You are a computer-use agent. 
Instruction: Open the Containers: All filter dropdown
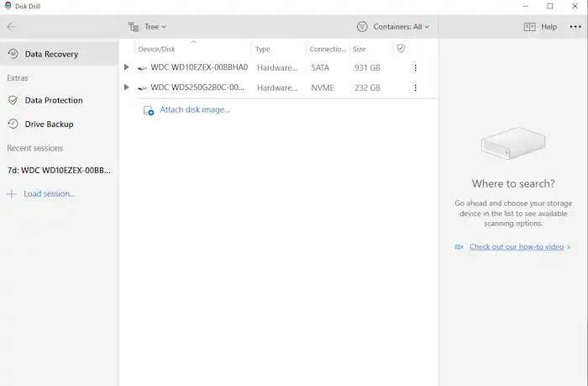point(393,27)
